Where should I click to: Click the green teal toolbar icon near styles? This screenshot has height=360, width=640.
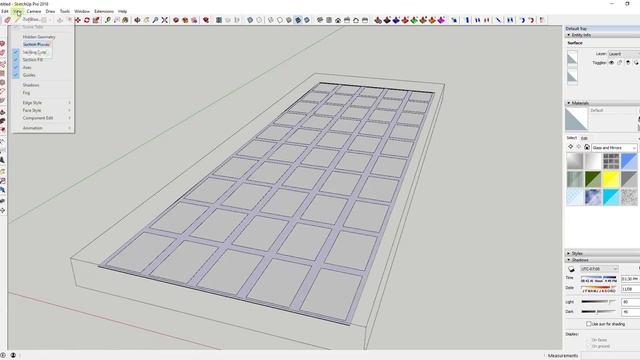[219, 20]
